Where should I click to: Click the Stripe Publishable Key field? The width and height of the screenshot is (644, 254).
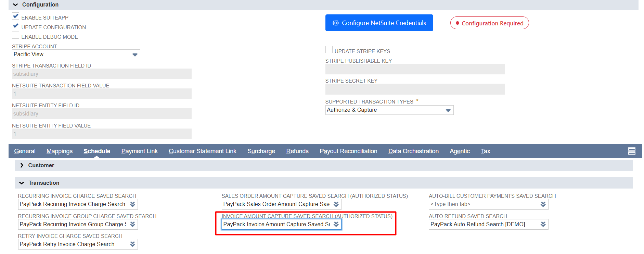[415, 69]
